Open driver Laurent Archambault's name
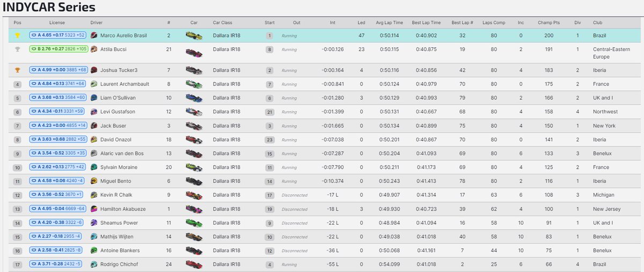 [125, 84]
